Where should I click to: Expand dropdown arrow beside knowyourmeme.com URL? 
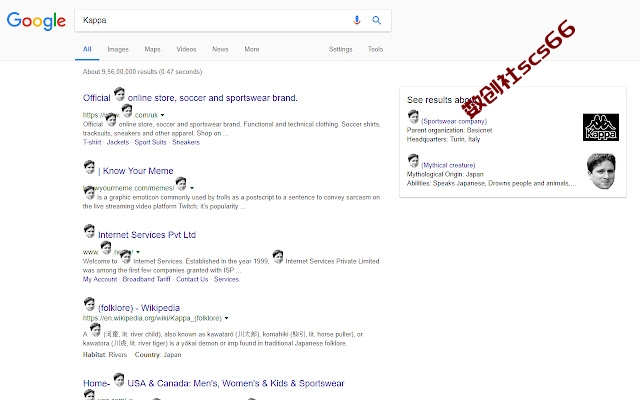pyautogui.click(x=192, y=188)
